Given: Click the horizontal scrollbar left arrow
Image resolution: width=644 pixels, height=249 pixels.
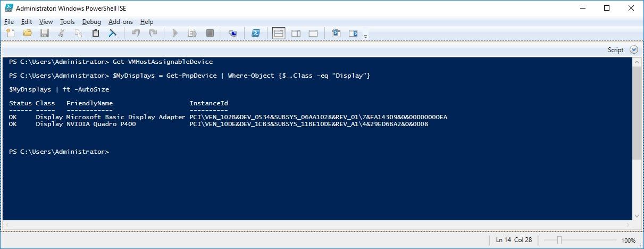Looking at the screenshot, I should [7, 225].
